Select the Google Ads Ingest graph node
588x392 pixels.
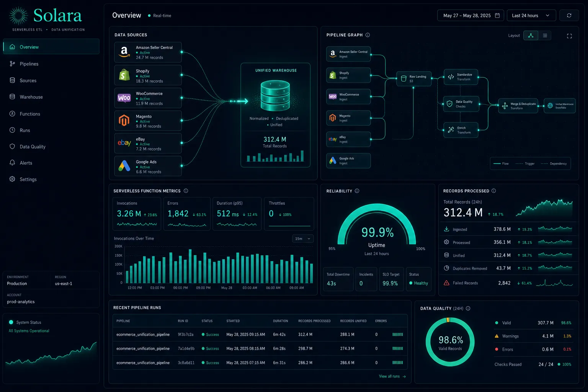tap(348, 161)
